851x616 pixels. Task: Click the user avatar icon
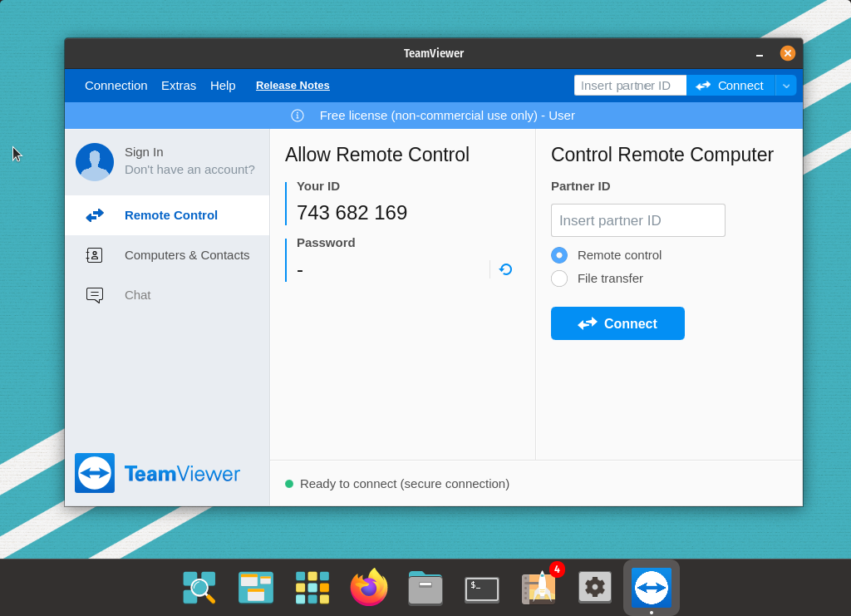coord(95,162)
